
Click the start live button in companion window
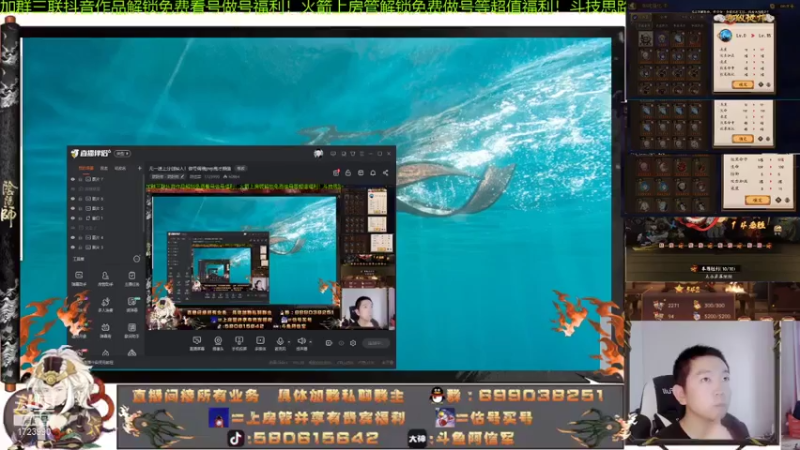point(376,343)
